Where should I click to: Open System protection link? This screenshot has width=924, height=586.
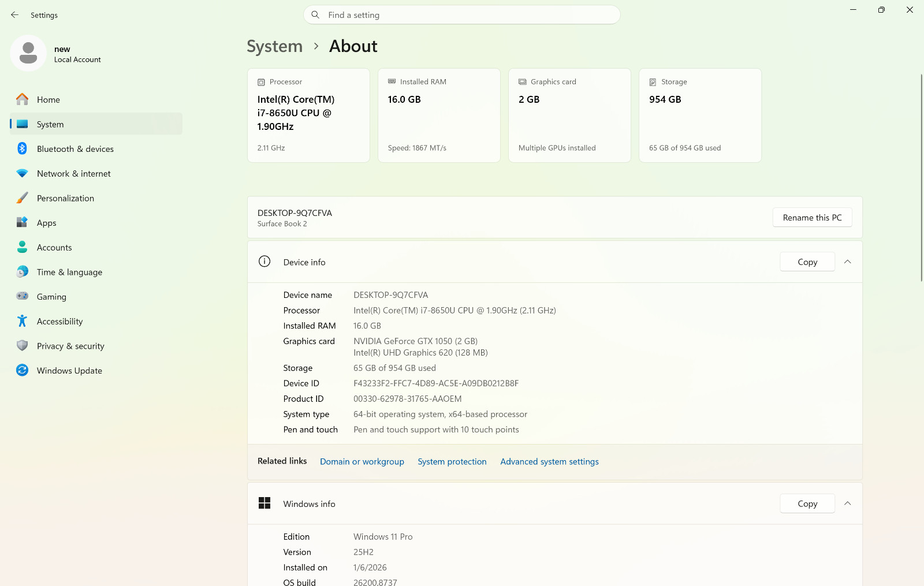coord(452,461)
